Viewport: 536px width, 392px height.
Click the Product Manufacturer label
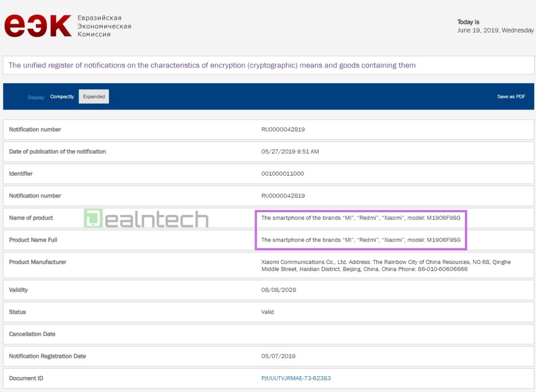[38, 262]
